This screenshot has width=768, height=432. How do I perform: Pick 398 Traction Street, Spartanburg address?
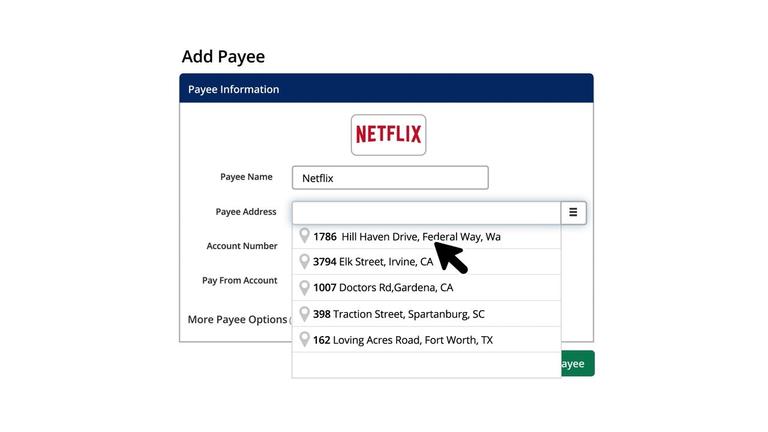[426, 314]
